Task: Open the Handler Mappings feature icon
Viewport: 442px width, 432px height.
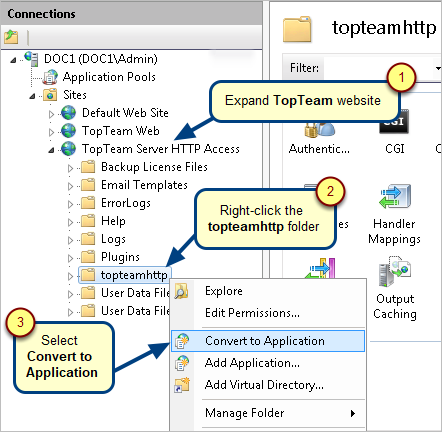Action: pyautogui.click(x=395, y=197)
